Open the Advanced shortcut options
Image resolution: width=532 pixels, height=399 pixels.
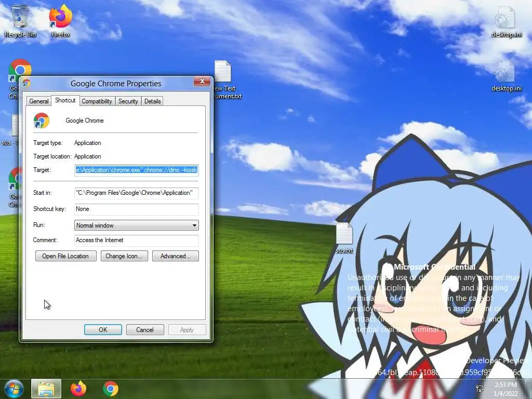[176, 256]
